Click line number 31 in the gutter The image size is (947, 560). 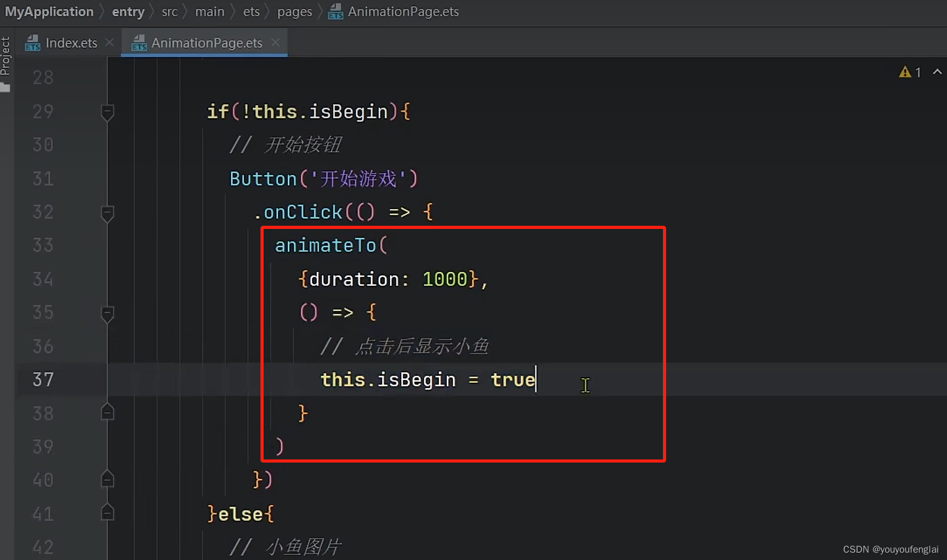43,179
